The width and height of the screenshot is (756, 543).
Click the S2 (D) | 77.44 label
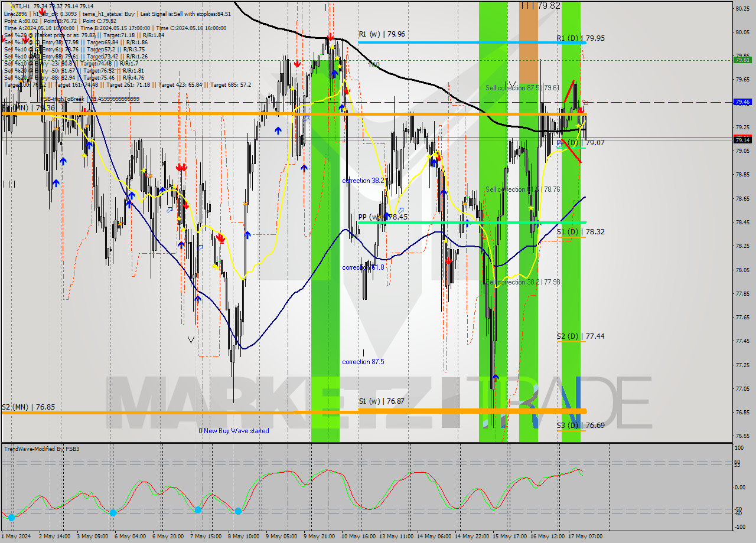pos(581,336)
